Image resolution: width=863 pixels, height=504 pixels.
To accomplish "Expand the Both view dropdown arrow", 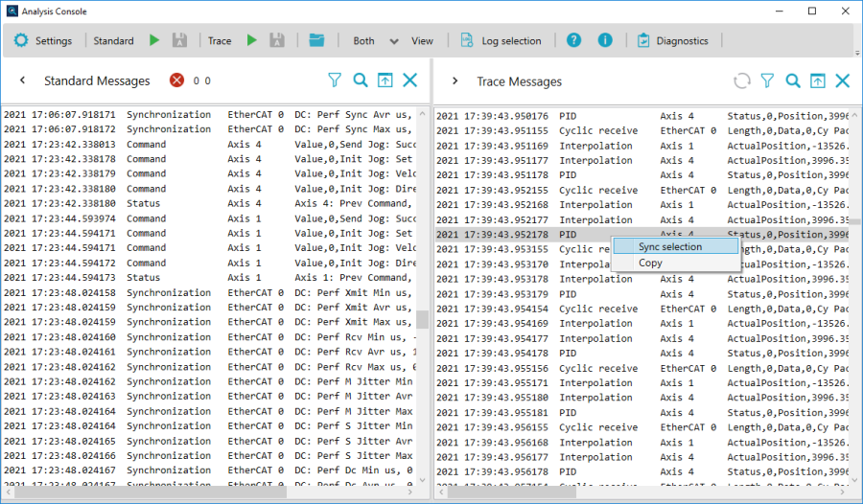I will click(393, 41).
